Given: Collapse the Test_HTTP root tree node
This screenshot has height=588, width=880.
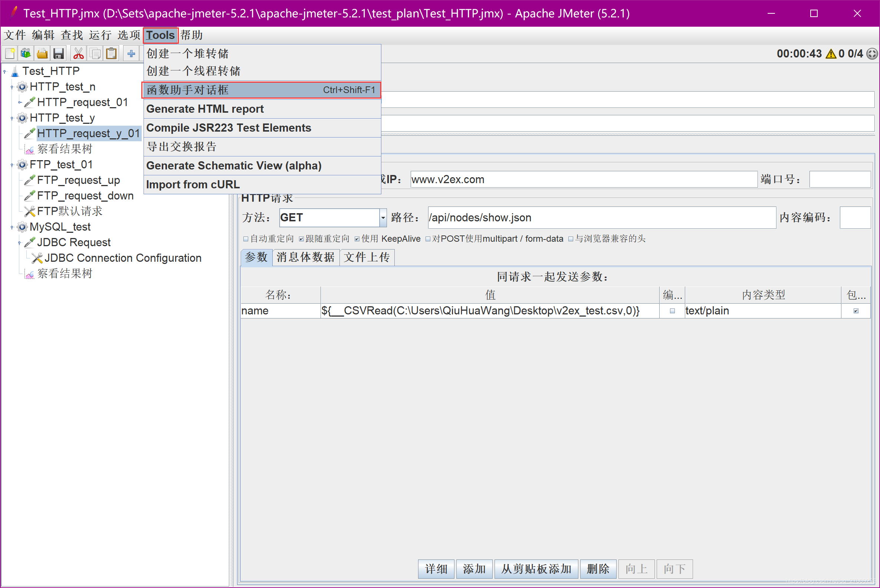Looking at the screenshot, I should pyautogui.click(x=5, y=71).
